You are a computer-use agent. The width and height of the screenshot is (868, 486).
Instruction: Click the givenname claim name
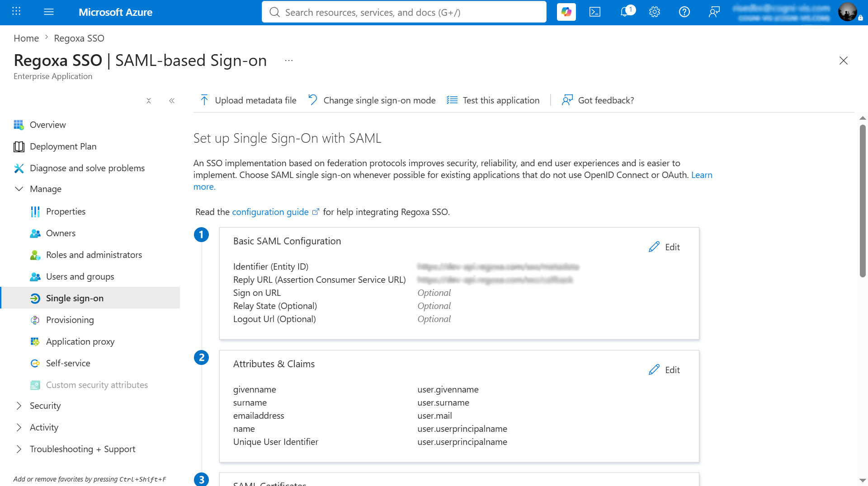(x=255, y=389)
